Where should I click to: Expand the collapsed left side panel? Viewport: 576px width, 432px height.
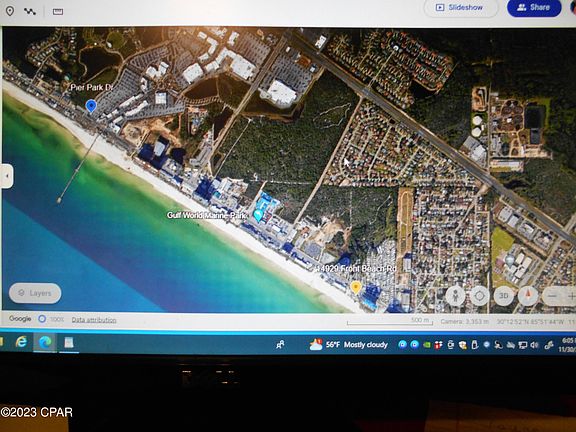coord(7,176)
